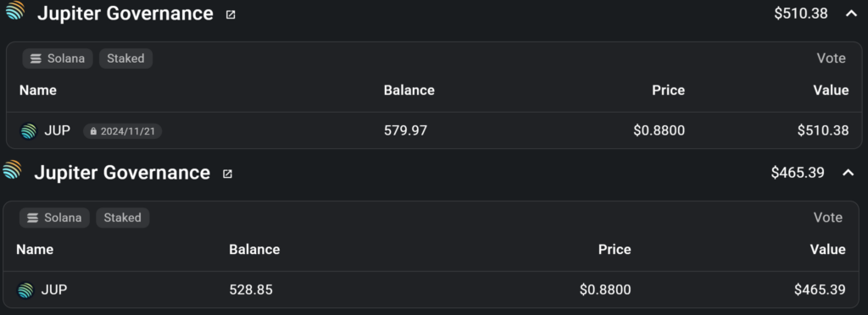
Task: Click the Jupiter Governance title showing $510.38
Action: click(x=125, y=14)
